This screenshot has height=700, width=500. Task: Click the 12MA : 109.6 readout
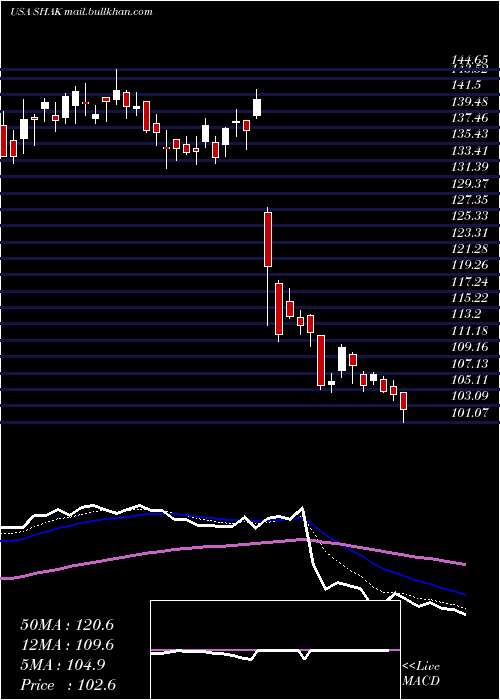[x=67, y=645]
